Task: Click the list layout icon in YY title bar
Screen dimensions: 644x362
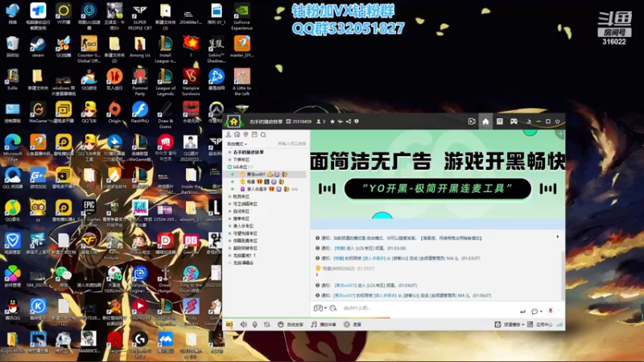Action: click(x=499, y=121)
